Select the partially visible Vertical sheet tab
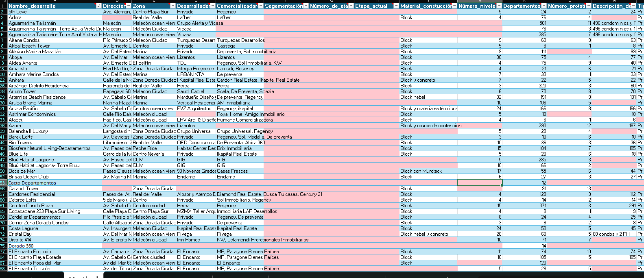The width and height of the screenshot is (644, 278). (x=84, y=276)
